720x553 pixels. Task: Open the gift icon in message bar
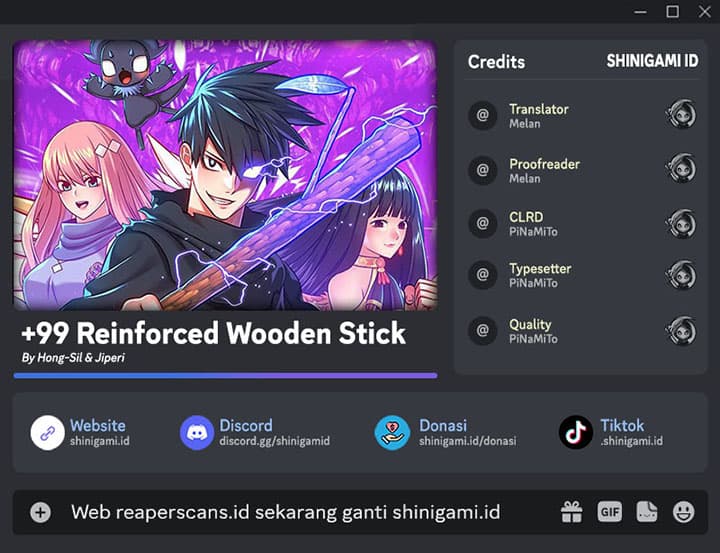click(571, 512)
